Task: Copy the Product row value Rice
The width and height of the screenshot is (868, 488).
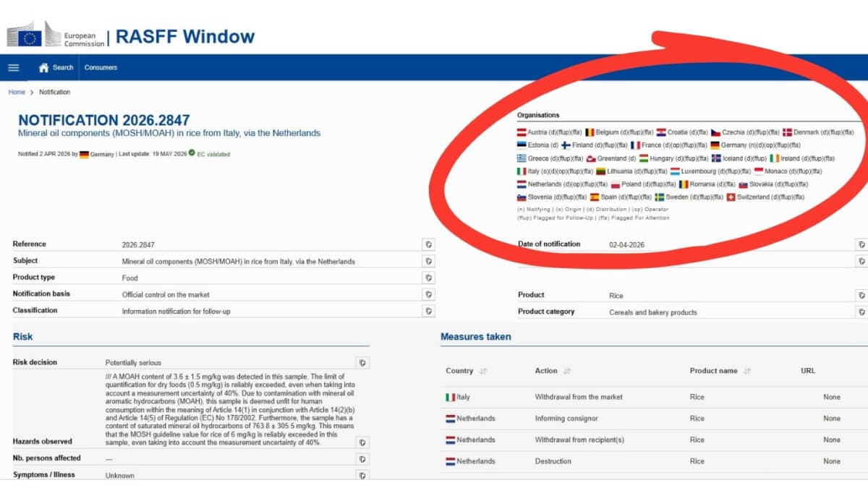Action: [861, 295]
